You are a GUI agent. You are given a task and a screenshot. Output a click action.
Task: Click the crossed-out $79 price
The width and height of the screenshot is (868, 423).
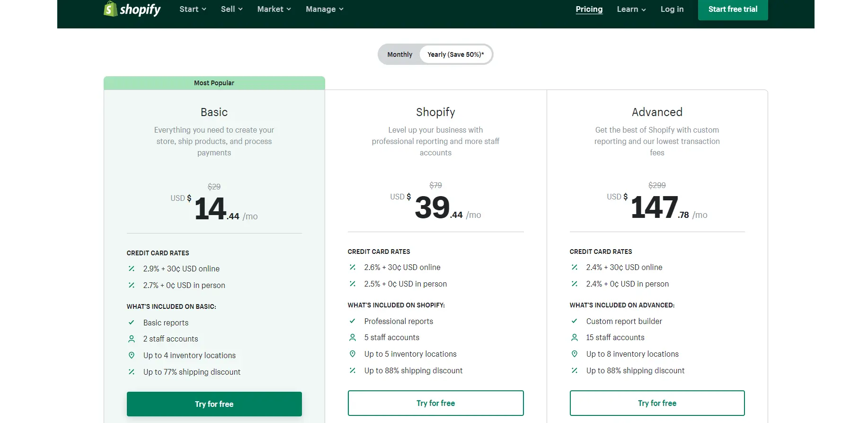[x=435, y=185]
